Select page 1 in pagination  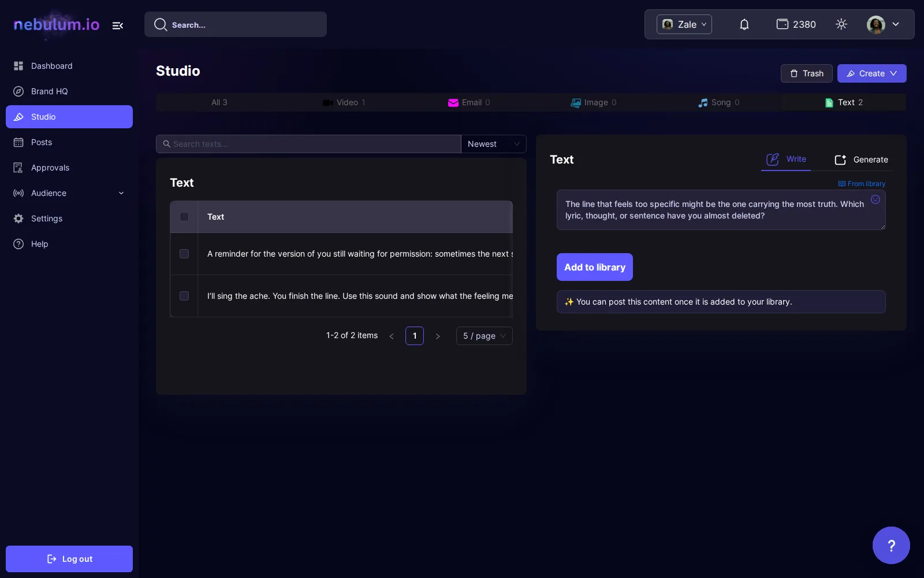[x=415, y=336]
